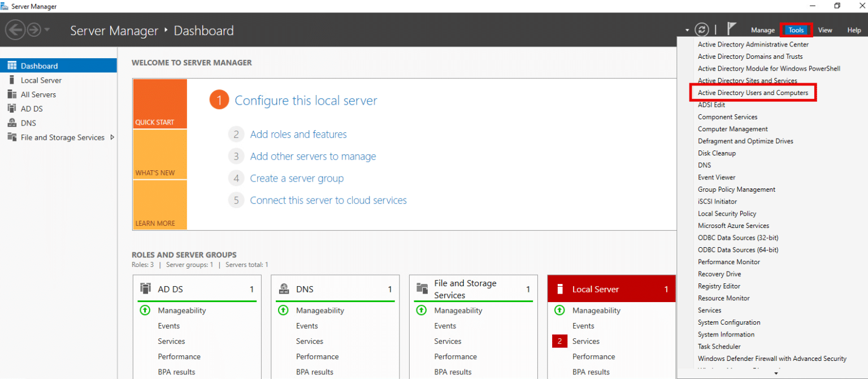868x379 pixels.
Task: Click the red Services alert on Local Server
Action: point(559,341)
